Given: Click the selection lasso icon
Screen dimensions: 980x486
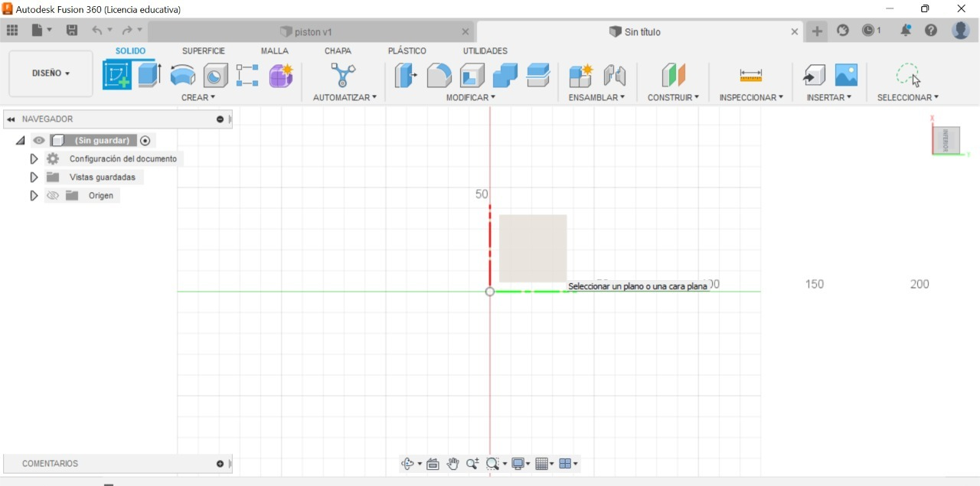Looking at the screenshot, I should [908, 75].
